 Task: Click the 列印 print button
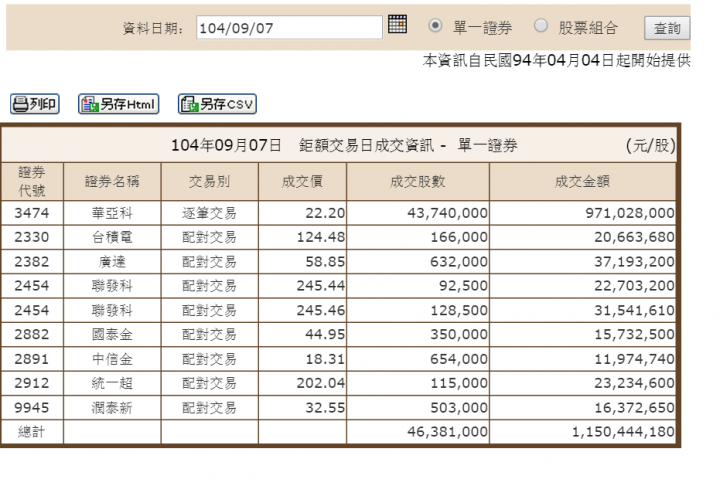35,104
